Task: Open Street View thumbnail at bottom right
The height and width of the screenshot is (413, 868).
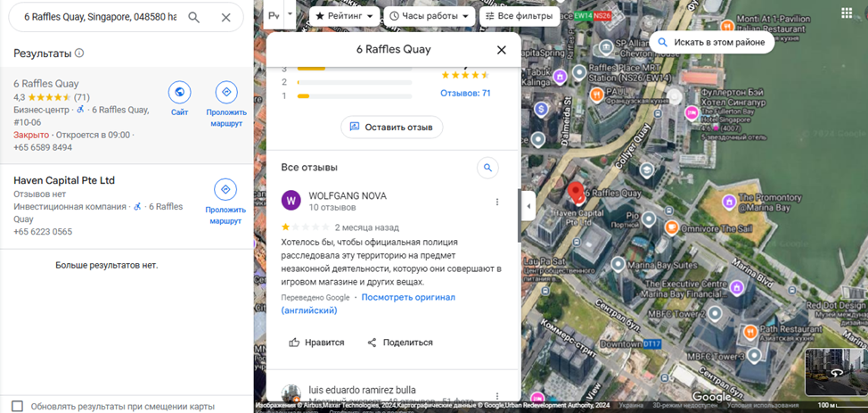Action: pyautogui.click(x=836, y=371)
